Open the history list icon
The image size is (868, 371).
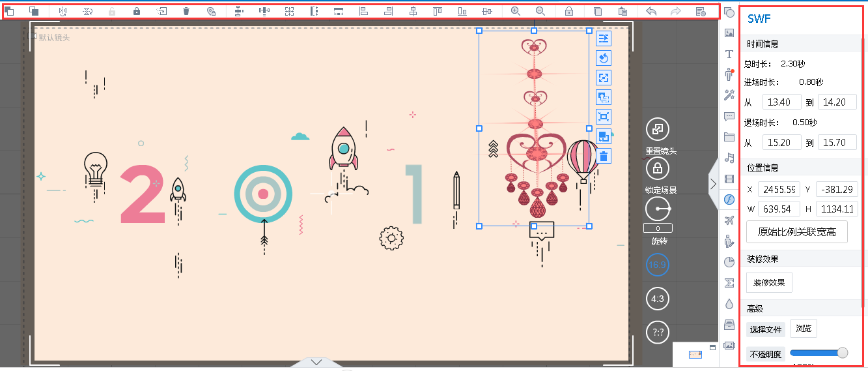coord(701,11)
